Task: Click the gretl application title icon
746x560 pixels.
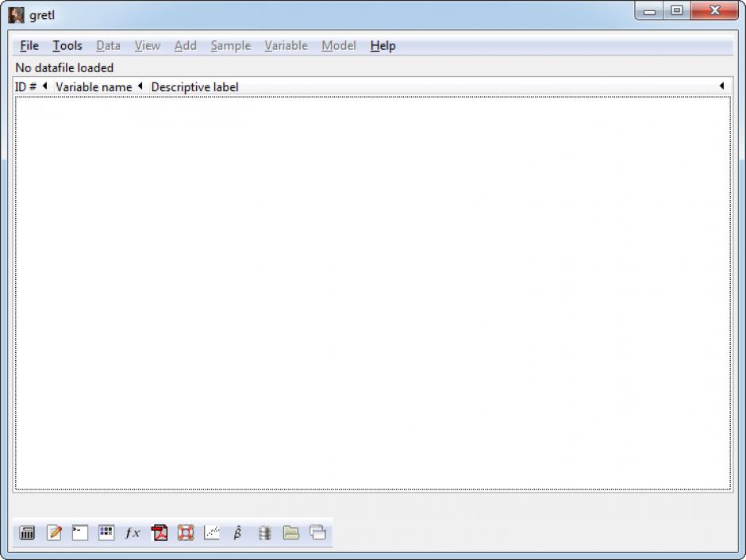Action: (16, 15)
